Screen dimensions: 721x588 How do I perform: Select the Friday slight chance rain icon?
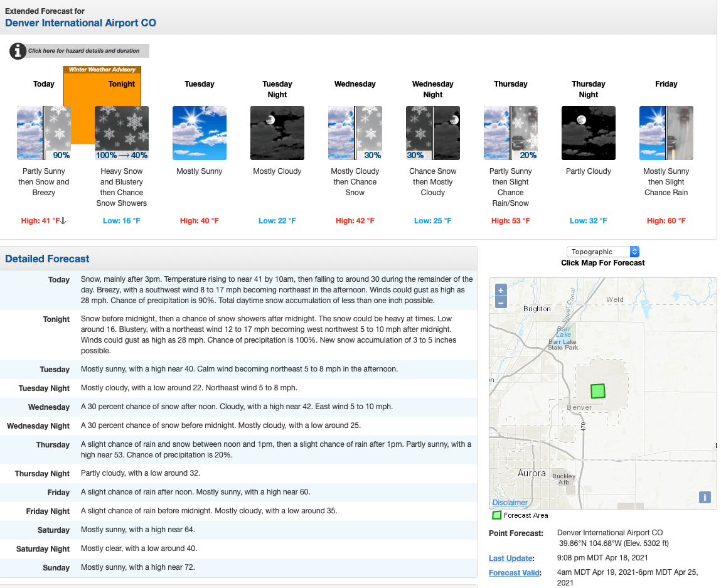[x=666, y=133]
